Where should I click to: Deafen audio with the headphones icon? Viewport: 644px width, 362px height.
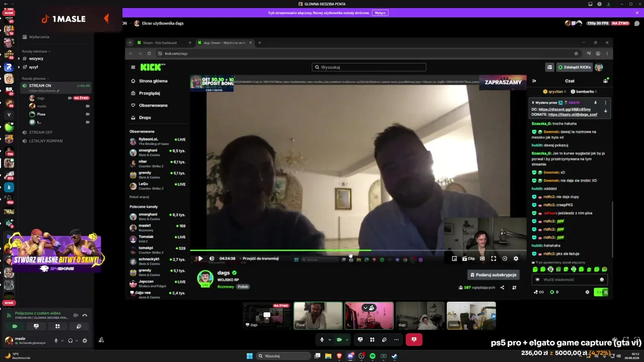pos(70,340)
